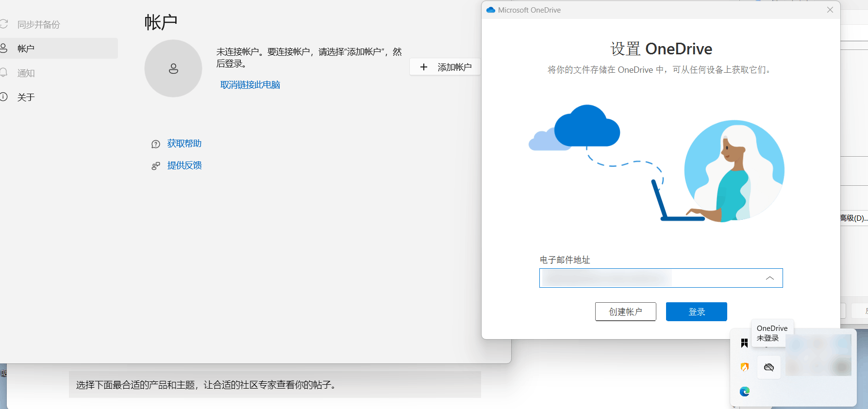Click the OneDrive cloud logo in title bar

[491, 10]
